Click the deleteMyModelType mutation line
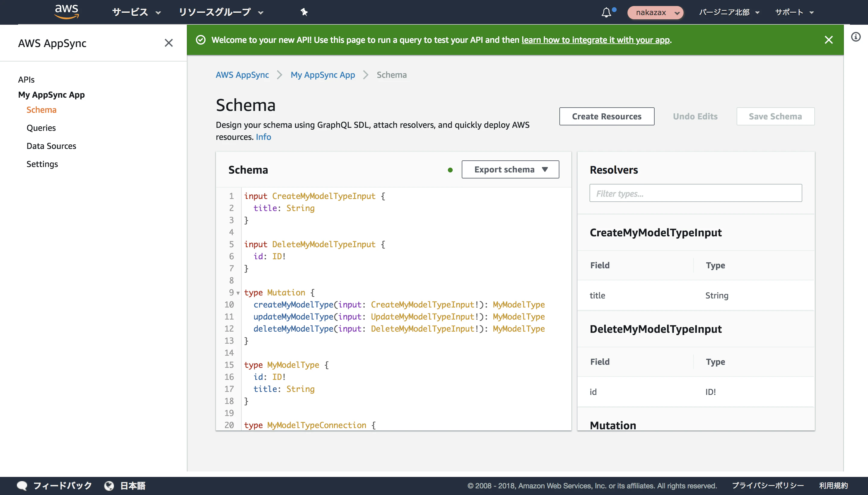This screenshot has width=868, height=495. (399, 329)
